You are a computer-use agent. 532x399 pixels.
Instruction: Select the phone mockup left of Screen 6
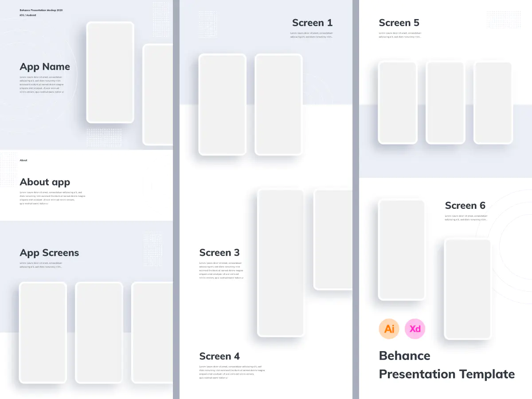(x=402, y=250)
